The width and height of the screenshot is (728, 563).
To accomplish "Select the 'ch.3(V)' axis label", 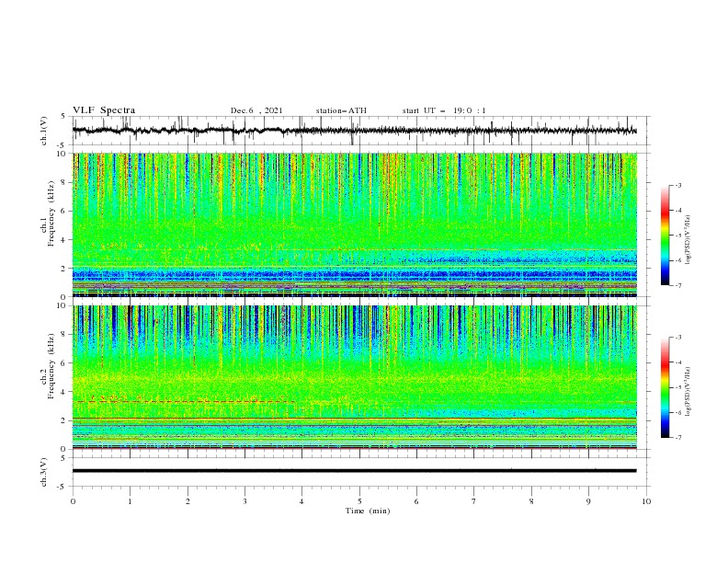I will click(44, 472).
